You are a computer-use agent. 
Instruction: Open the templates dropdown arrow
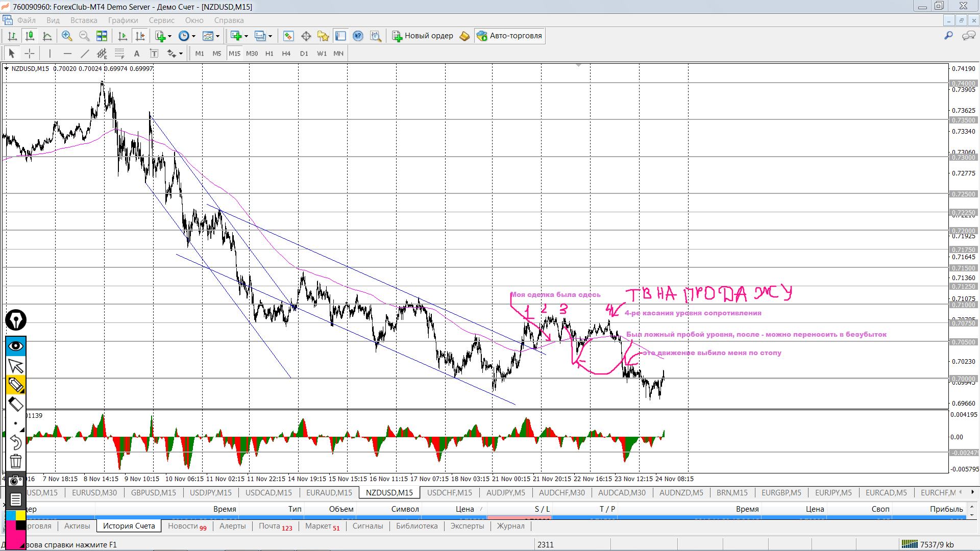[218, 36]
